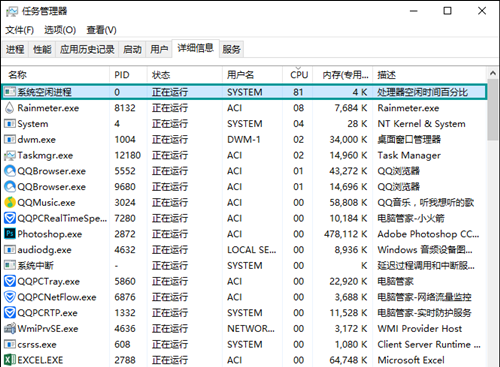This screenshot has width=500, height=367.
Task: Sort by the 名称 column header
Action: tap(56, 75)
